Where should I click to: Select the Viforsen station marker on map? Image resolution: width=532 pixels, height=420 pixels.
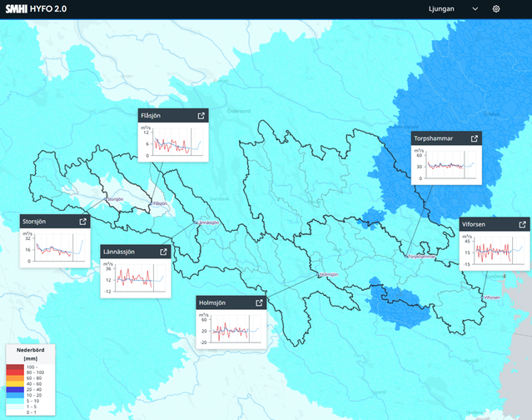482,297
